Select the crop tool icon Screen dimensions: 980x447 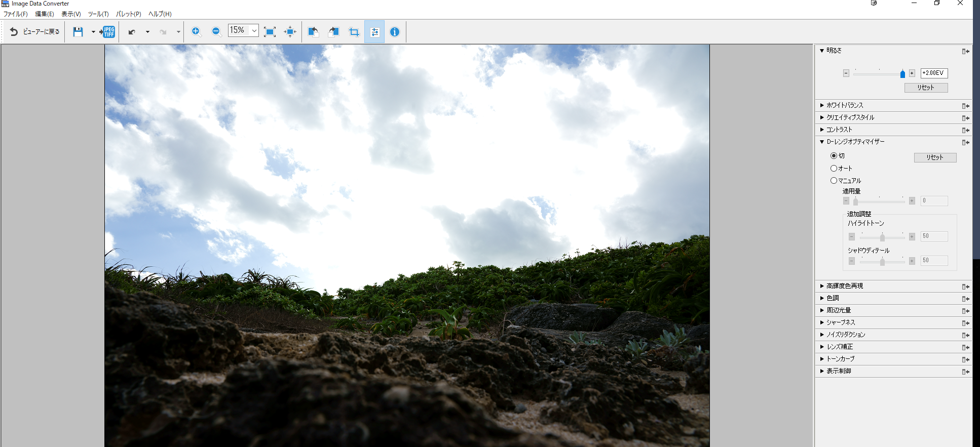point(354,32)
